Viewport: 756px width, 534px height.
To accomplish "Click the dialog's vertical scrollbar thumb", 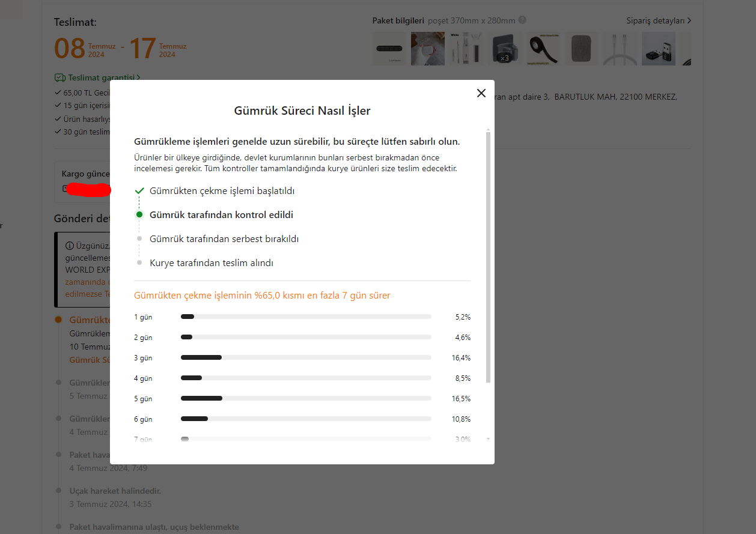I will pyautogui.click(x=488, y=257).
